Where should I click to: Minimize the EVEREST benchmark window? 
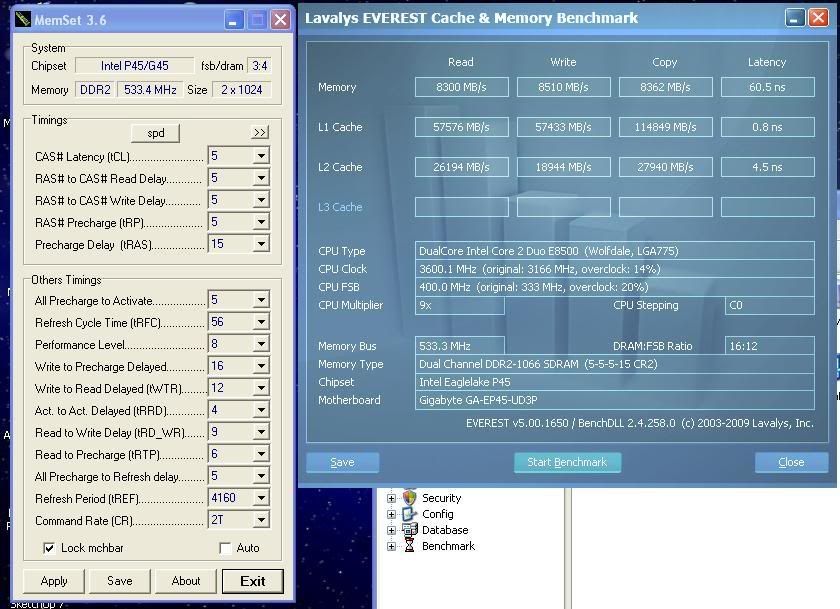[x=794, y=18]
